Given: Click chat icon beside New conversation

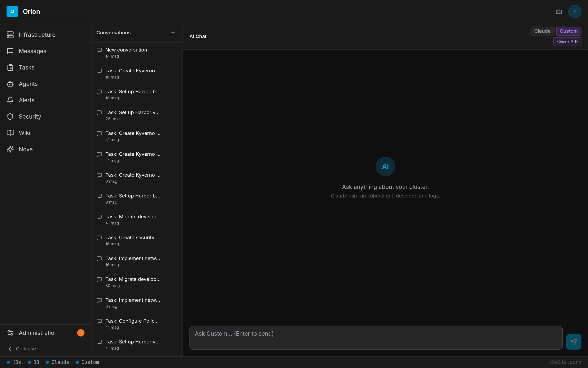Looking at the screenshot, I should point(99,50).
